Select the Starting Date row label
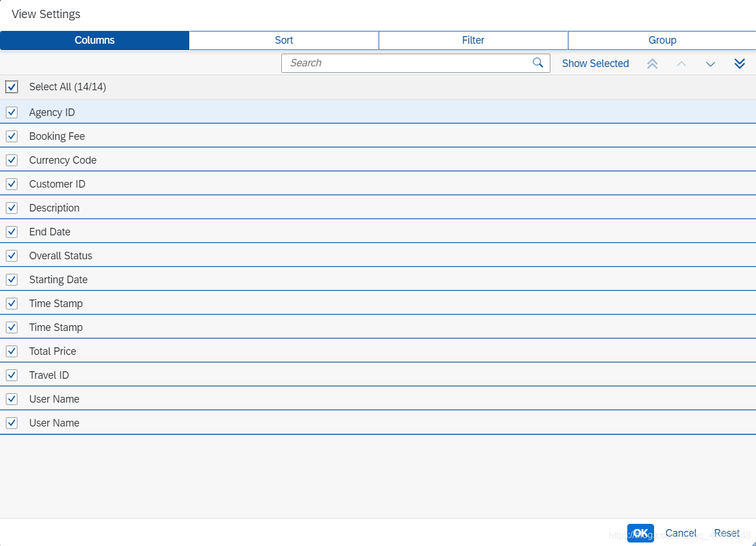Image resolution: width=756 pixels, height=546 pixels. tap(58, 280)
